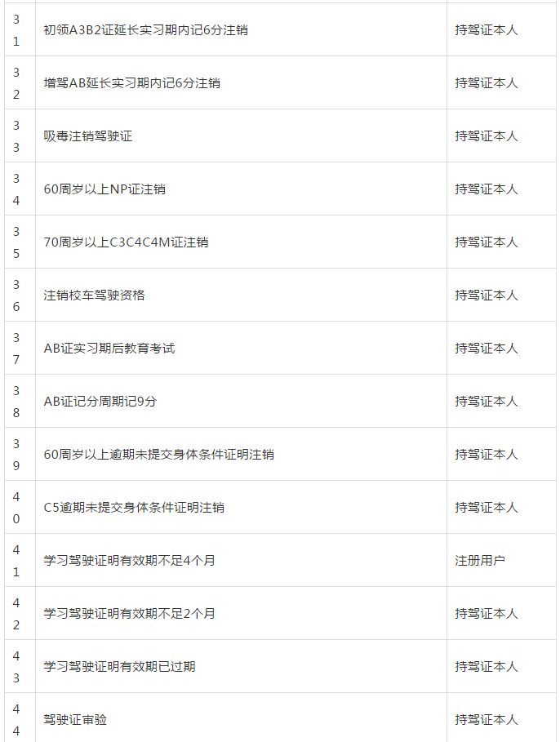
Task: Click 持驾证本人 beside 吸毒注销驾驶证
Action: (487, 136)
